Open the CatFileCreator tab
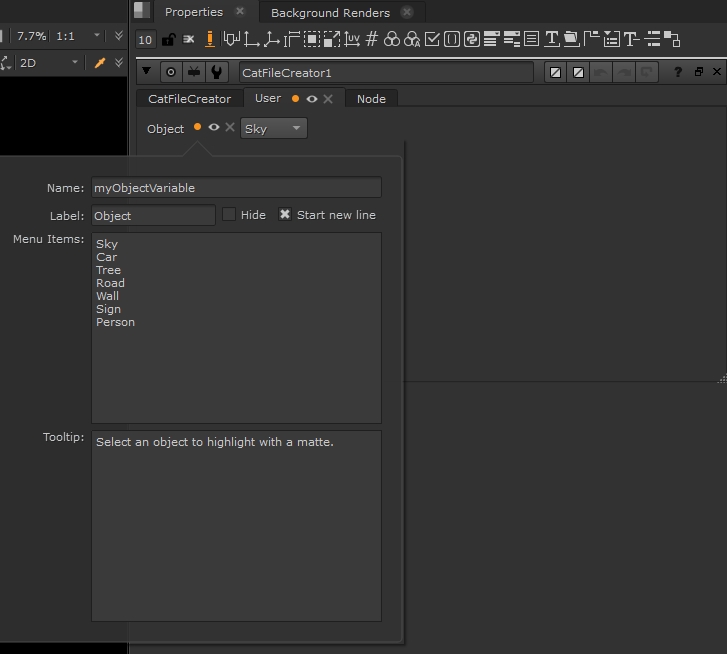This screenshot has height=654, width=727. click(x=189, y=98)
